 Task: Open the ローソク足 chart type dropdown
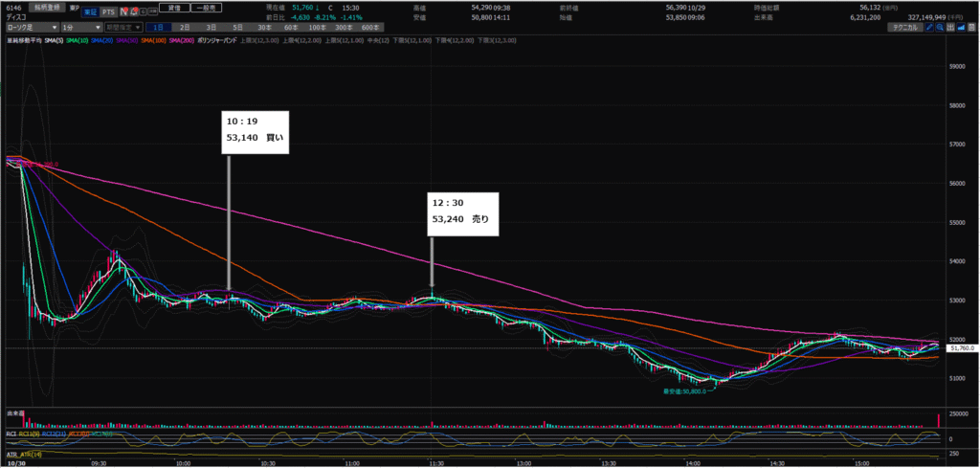pos(30,28)
